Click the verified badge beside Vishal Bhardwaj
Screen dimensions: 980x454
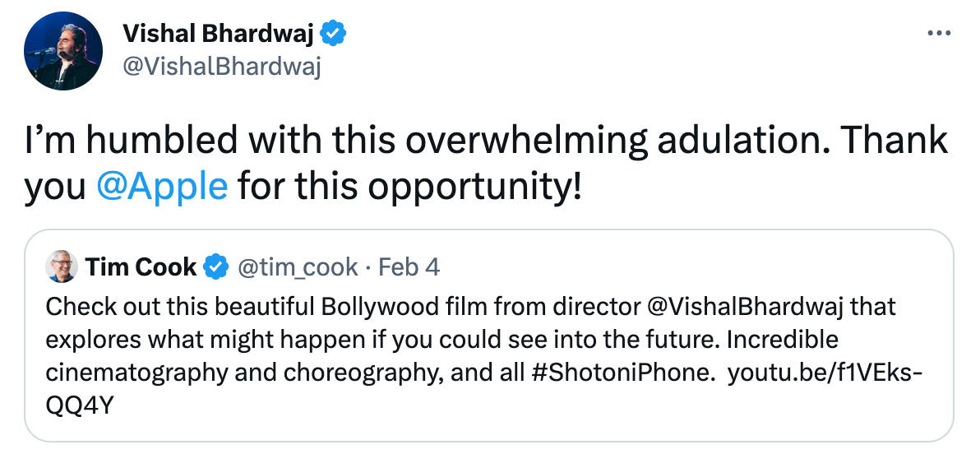[333, 34]
